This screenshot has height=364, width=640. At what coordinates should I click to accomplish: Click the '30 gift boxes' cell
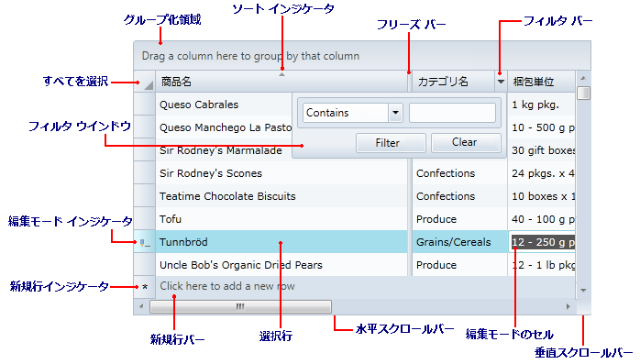[542, 150]
